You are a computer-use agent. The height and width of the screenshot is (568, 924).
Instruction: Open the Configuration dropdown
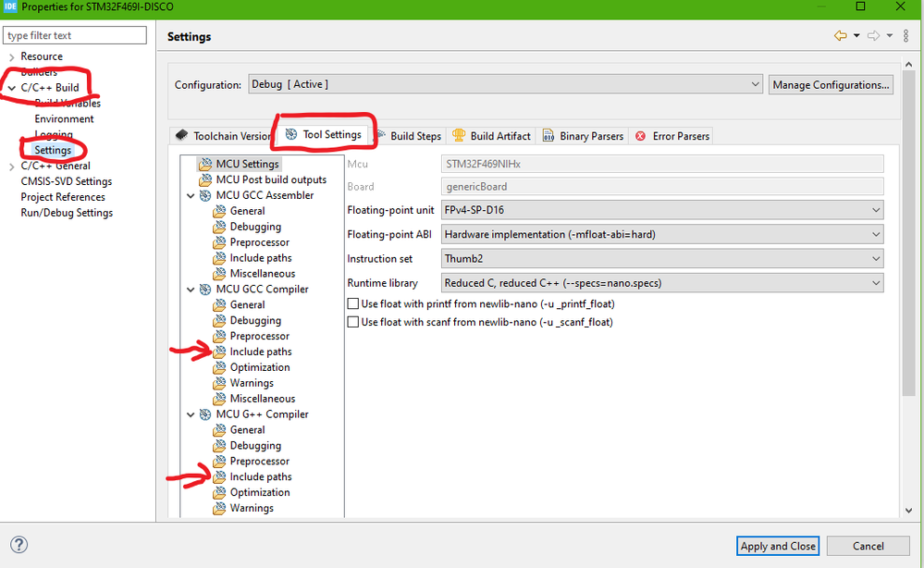(506, 84)
